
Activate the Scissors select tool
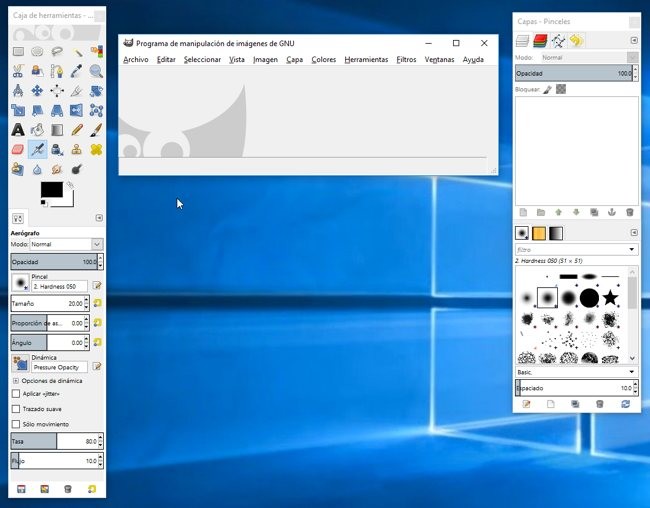[18, 71]
